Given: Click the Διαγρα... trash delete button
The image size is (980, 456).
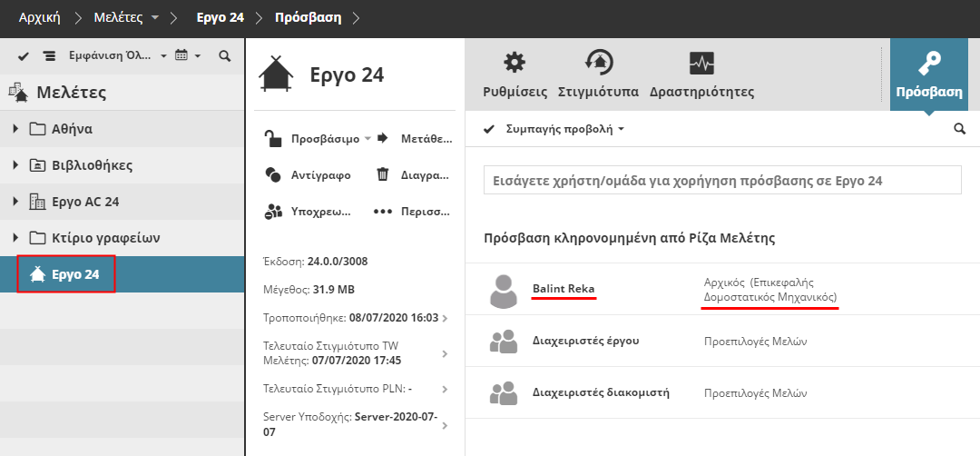Looking at the screenshot, I should 413,175.
